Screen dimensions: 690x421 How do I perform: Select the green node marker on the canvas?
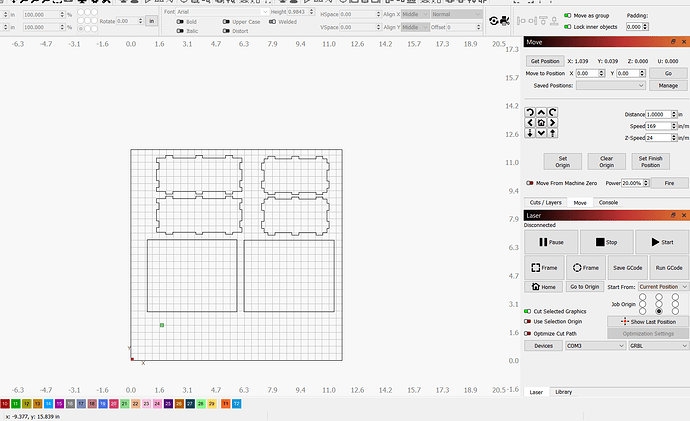click(x=162, y=325)
